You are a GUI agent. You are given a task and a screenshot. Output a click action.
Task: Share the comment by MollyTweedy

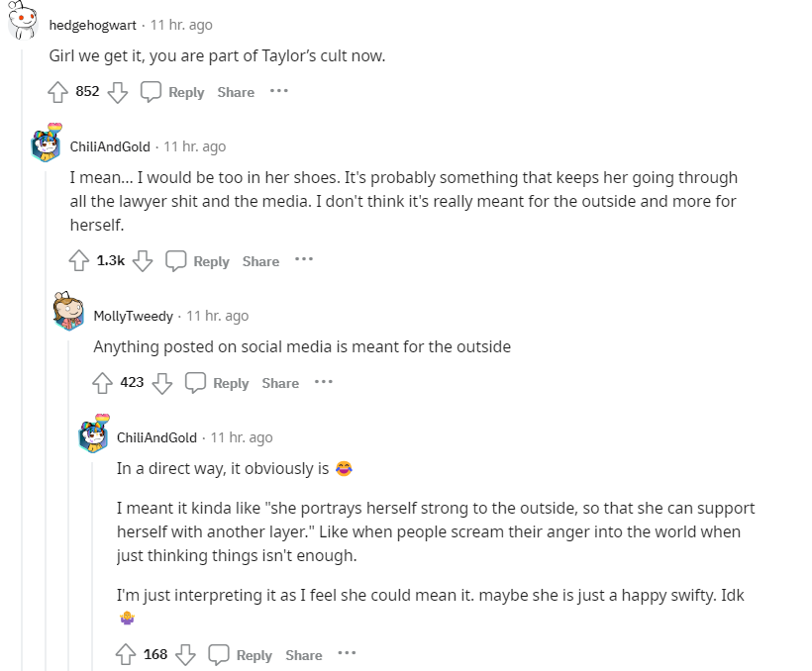point(280,383)
